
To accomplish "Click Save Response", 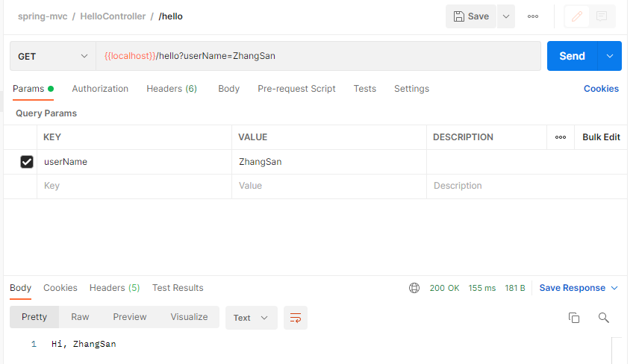I will coord(572,288).
